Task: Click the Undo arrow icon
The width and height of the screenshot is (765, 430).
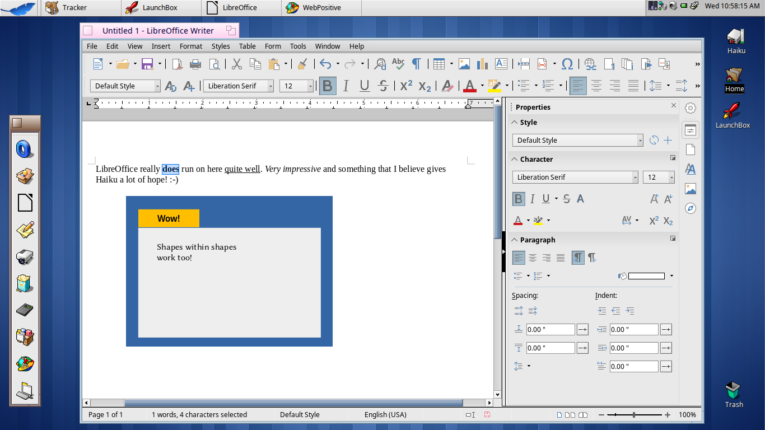Action: [x=325, y=64]
